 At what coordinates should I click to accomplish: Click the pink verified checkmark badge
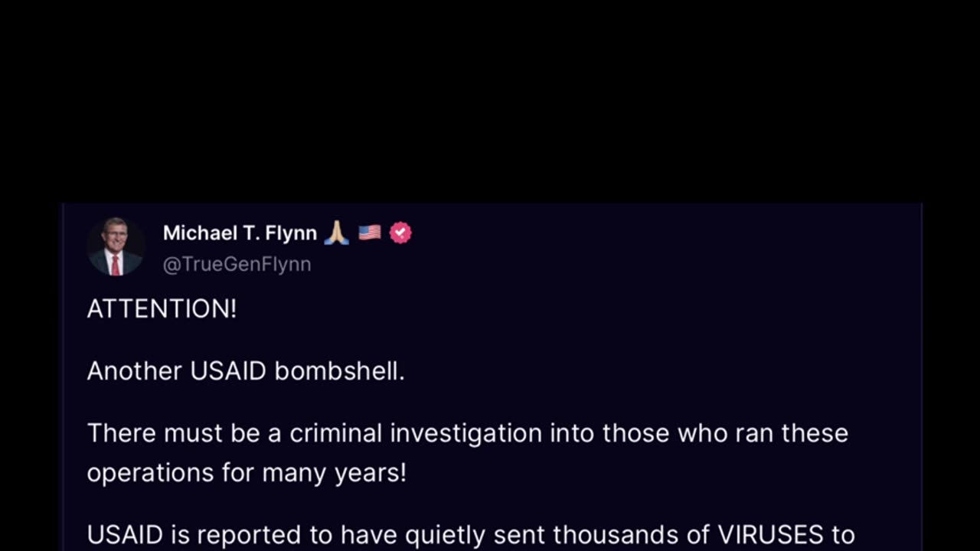[400, 233]
